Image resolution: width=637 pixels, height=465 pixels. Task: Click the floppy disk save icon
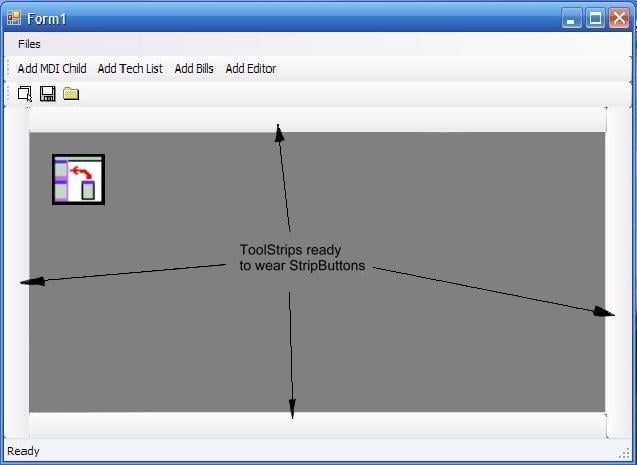coord(48,94)
